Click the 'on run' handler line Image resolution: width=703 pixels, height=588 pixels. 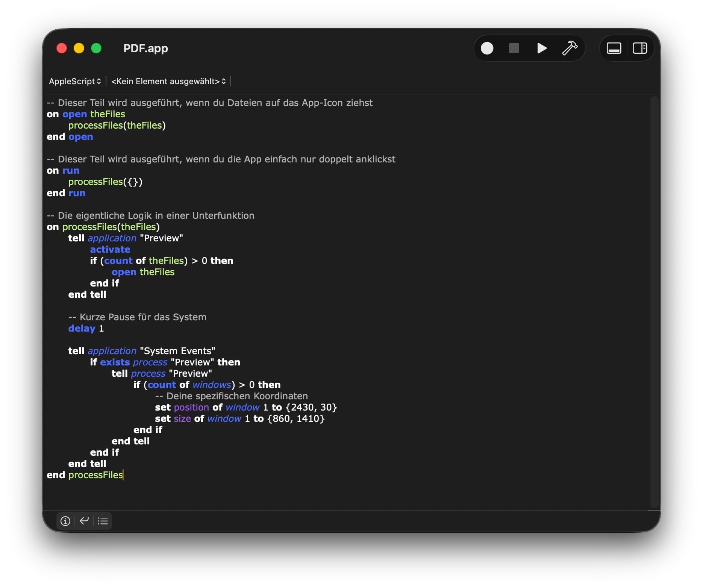[x=63, y=170]
